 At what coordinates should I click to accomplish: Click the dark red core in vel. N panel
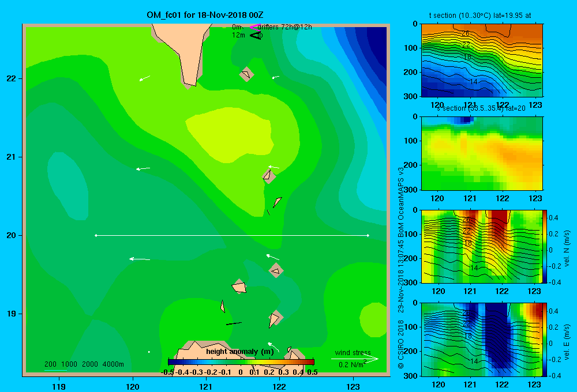click(499, 225)
